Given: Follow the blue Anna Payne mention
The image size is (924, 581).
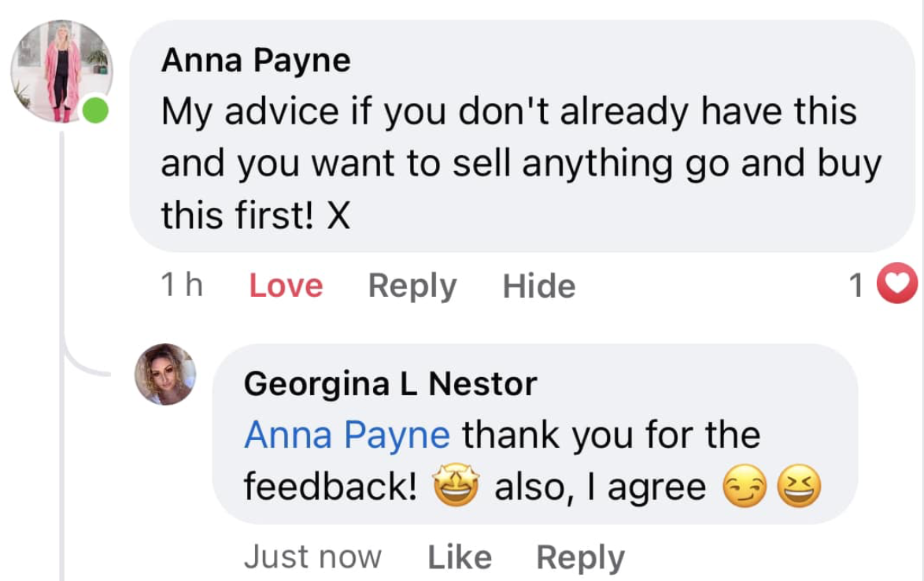Looking at the screenshot, I should [x=347, y=435].
